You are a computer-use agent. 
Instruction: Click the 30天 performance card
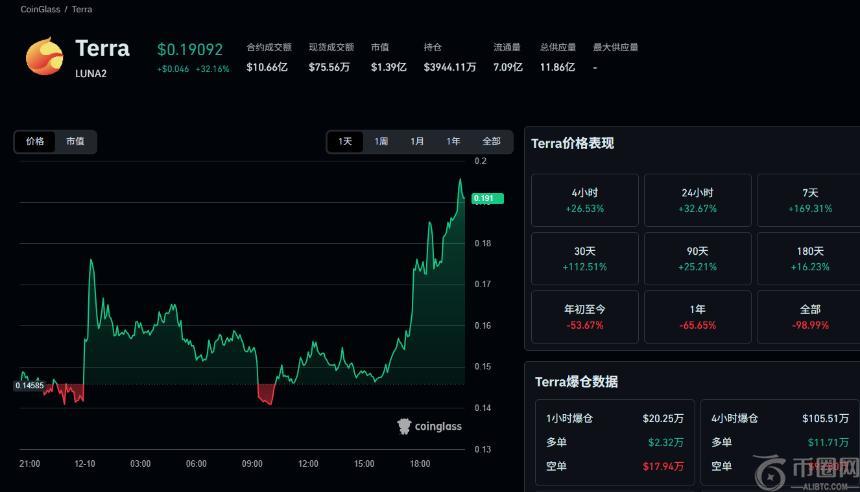(585, 258)
